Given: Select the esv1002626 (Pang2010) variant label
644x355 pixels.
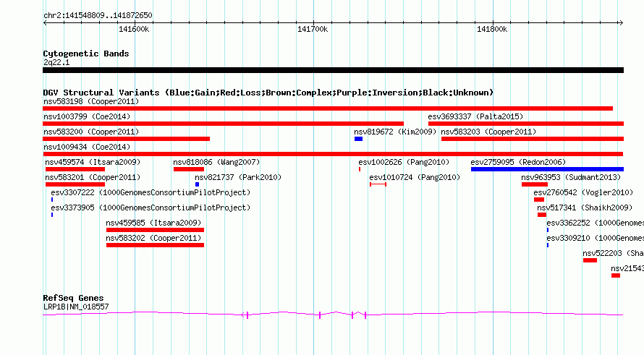Looking at the screenshot, I should pyautogui.click(x=404, y=162).
